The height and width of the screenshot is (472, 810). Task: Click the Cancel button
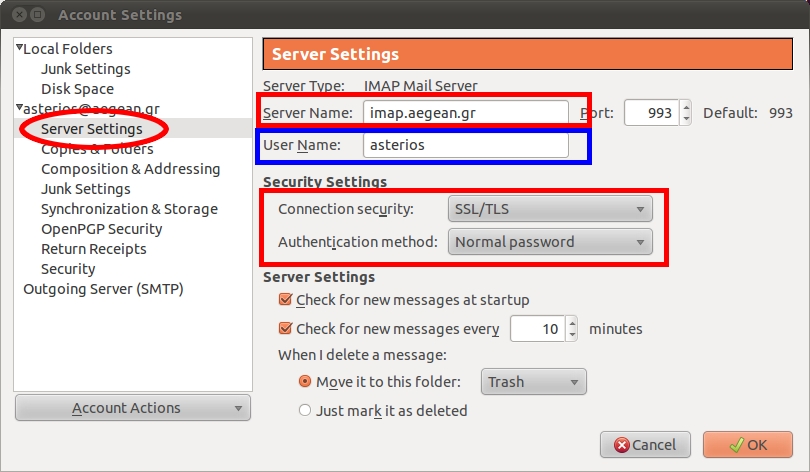(x=645, y=445)
